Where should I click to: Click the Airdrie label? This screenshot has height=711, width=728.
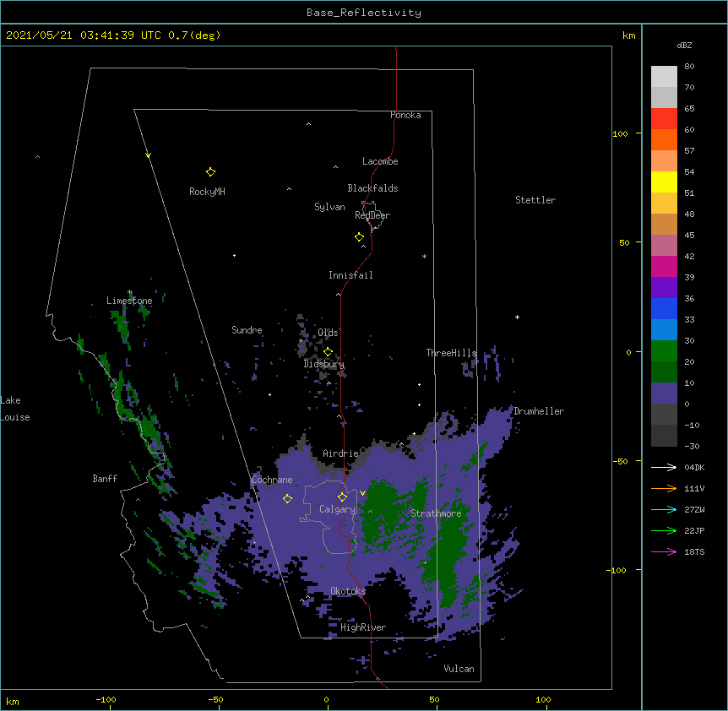click(340, 453)
